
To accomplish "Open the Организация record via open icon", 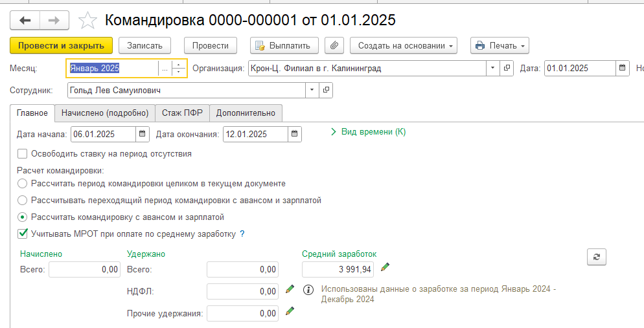I will 507,68.
